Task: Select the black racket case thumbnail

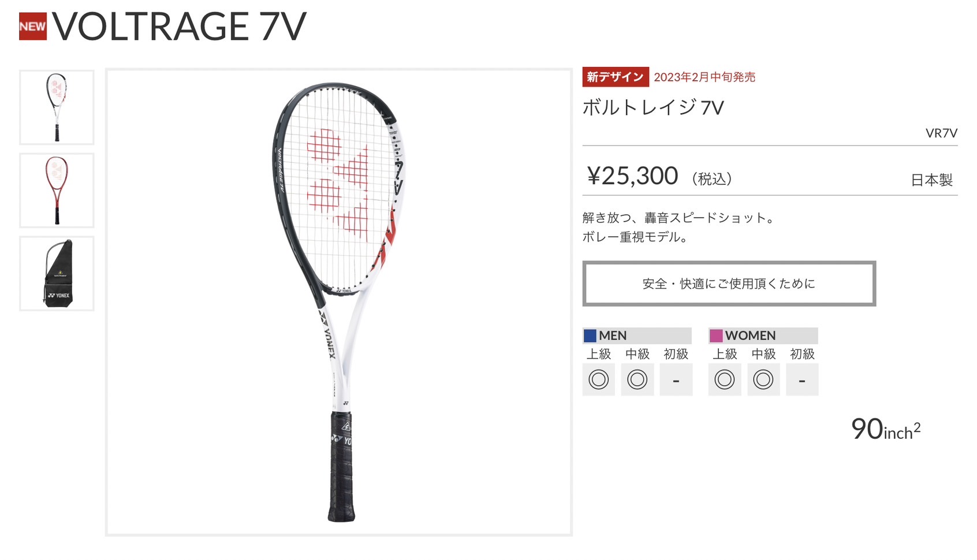Action: coord(57,274)
